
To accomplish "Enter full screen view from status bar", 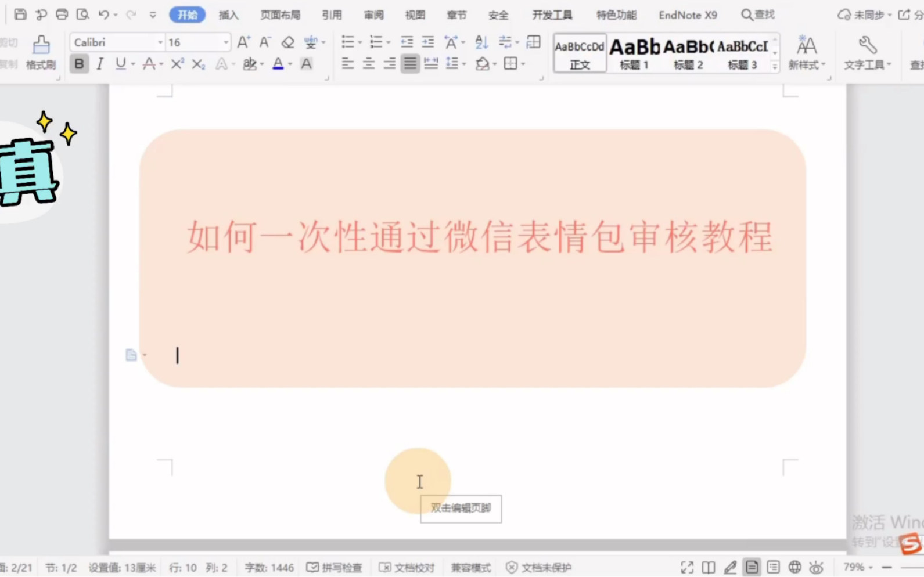I will coord(687,567).
